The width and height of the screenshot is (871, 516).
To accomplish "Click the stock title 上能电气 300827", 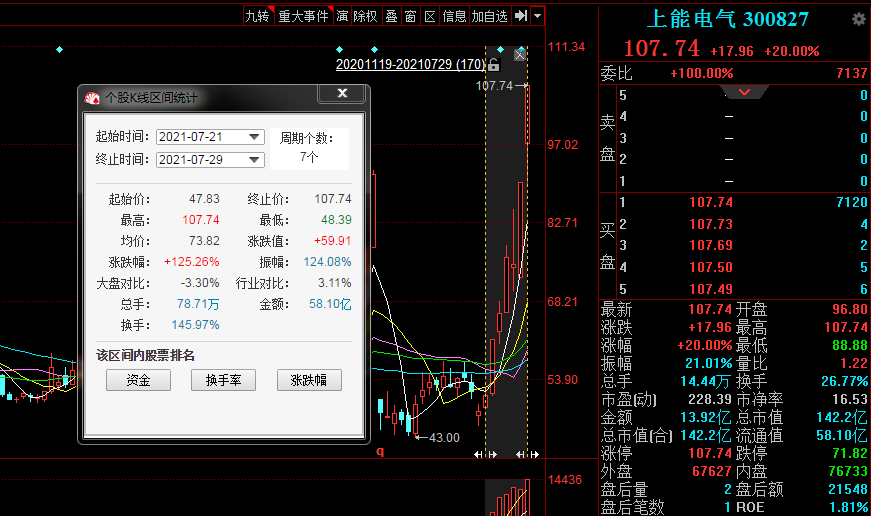I will pos(728,19).
